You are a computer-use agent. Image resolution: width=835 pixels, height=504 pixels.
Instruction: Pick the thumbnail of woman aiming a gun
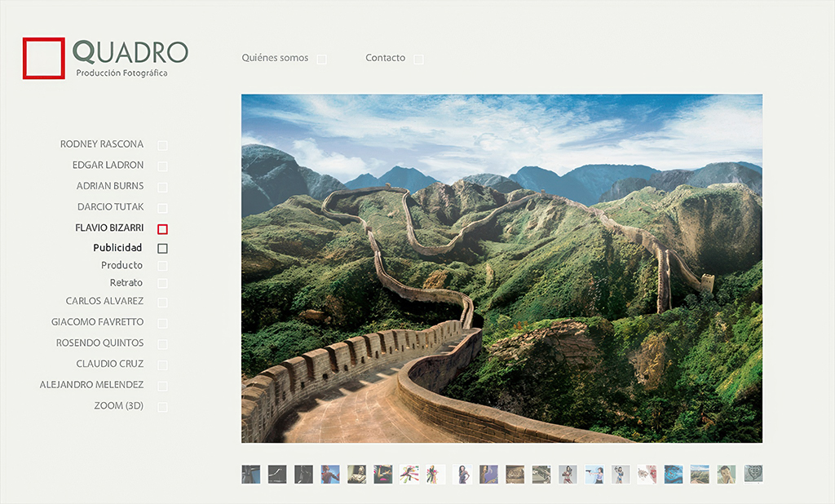pyautogui.click(x=594, y=474)
